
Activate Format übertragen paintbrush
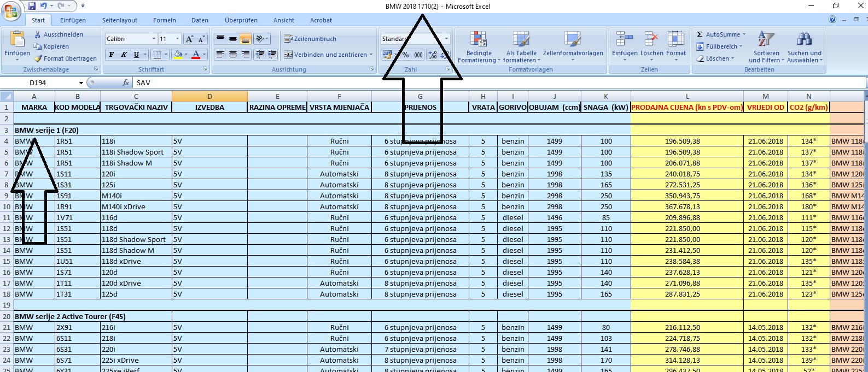(x=65, y=58)
